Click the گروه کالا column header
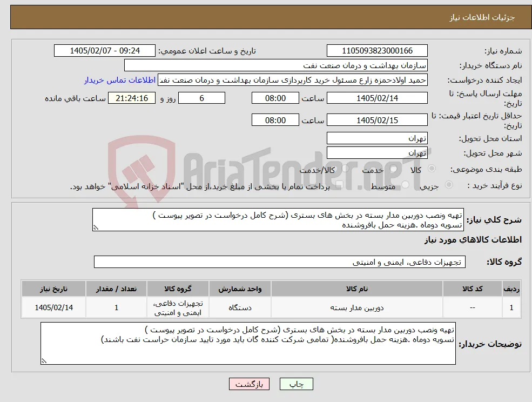The width and height of the screenshot is (532, 402). [x=178, y=289]
